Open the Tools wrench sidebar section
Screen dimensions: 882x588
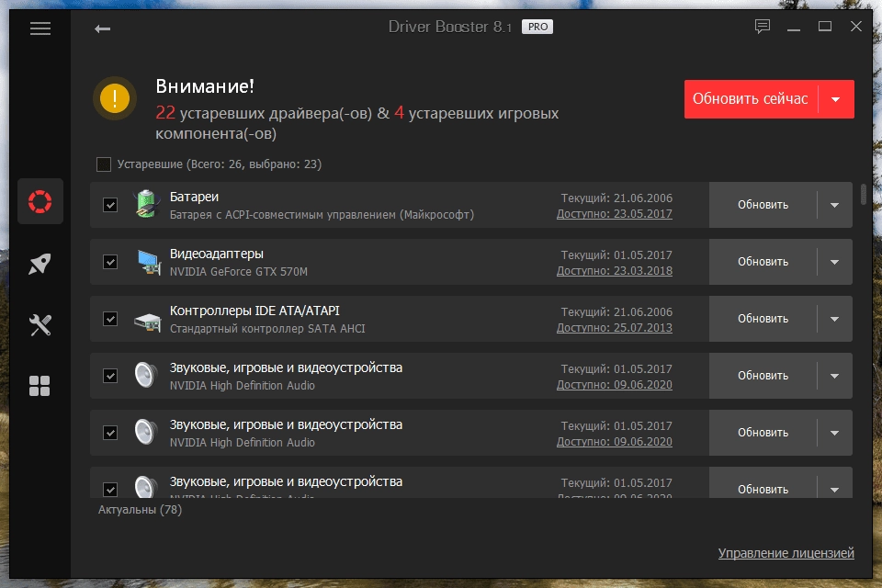(40, 324)
